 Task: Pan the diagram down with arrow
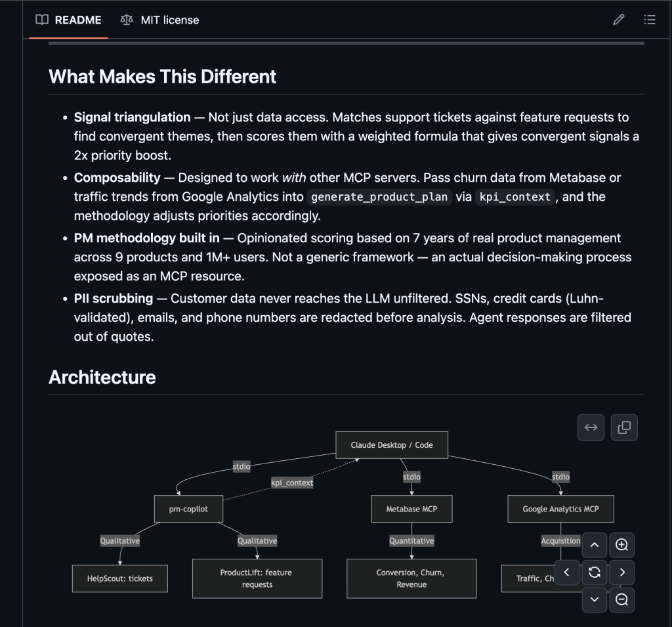[x=595, y=599]
